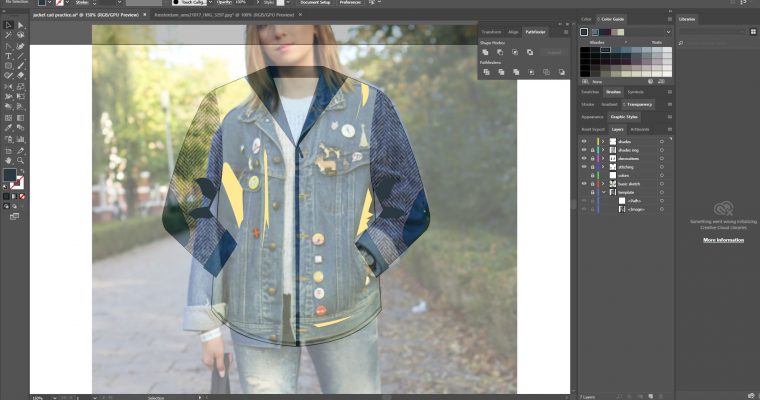Image resolution: width=760 pixels, height=400 pixels.
Task: Choose the Artboard tool
Action: point(8,150)
